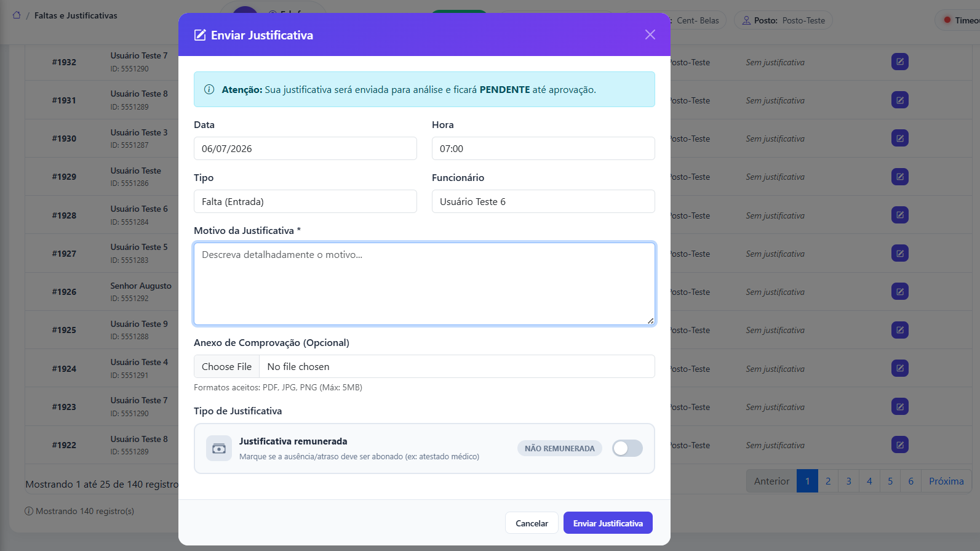Go to Anterior page

[771, 481]
